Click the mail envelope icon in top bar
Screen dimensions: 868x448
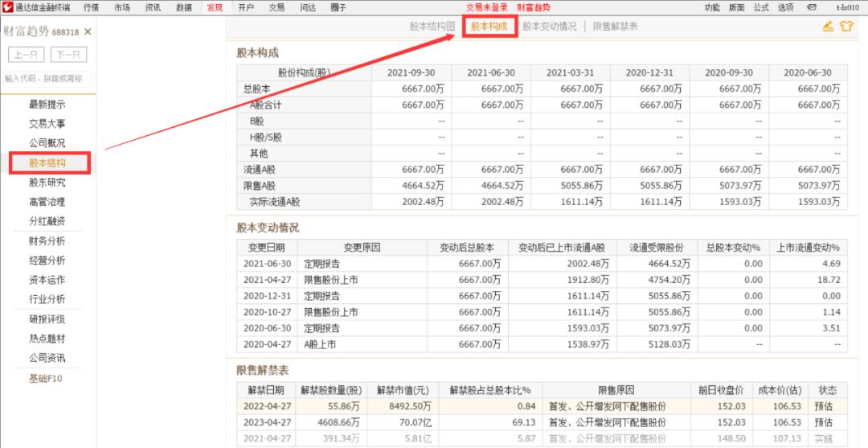[812, 7]
